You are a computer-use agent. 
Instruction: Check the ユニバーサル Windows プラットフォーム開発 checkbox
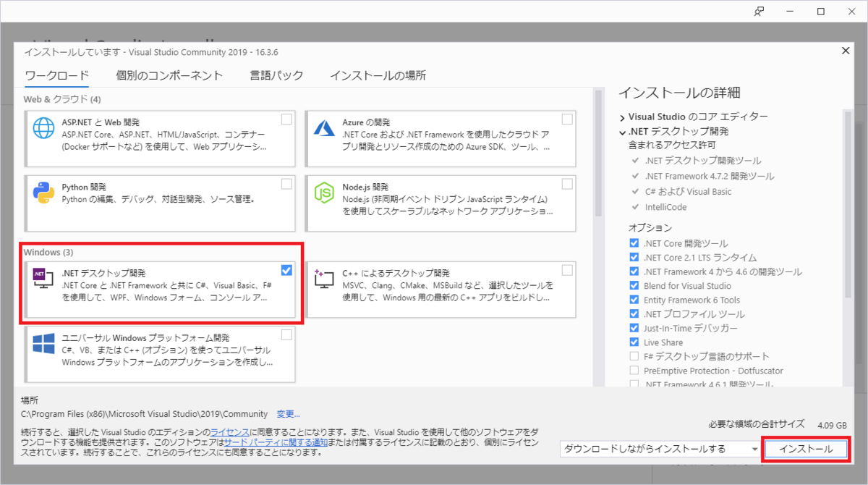click(x=286, y=334)
